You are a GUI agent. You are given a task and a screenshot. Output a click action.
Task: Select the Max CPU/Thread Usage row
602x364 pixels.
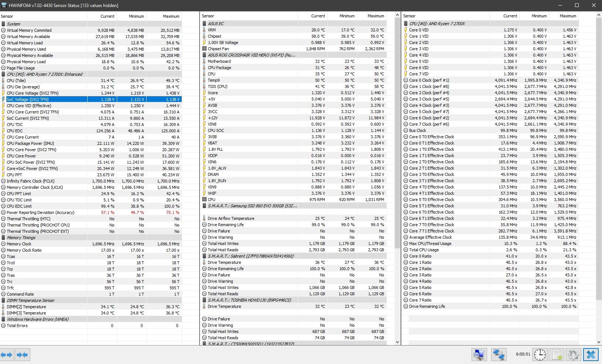click(x=490, y=244)
